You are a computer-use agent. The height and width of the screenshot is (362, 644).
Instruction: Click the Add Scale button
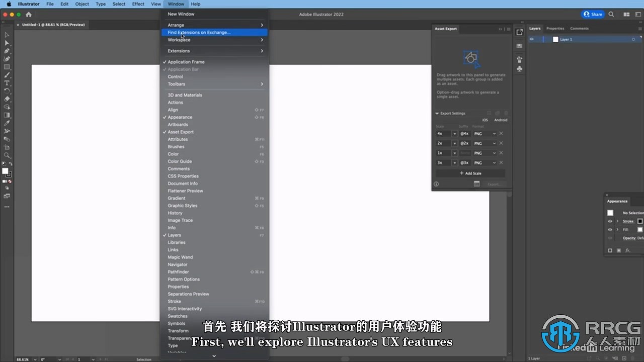(x=470, y=173)
